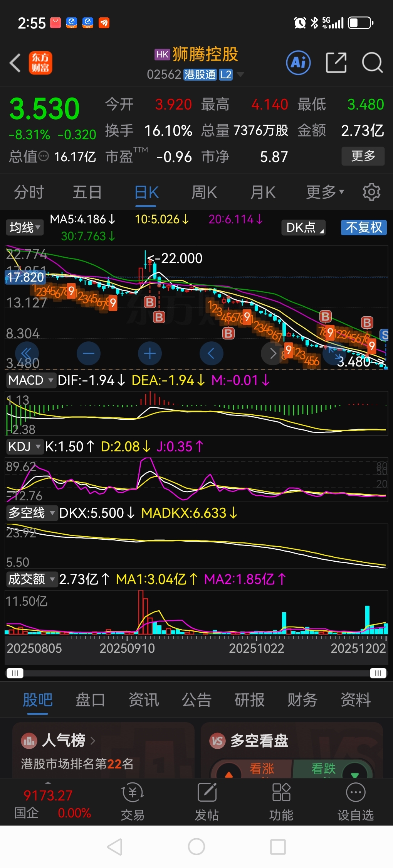Move chart right with the right chevron
This screenshot has height=868, width=393.
click(x=273, y=353)
